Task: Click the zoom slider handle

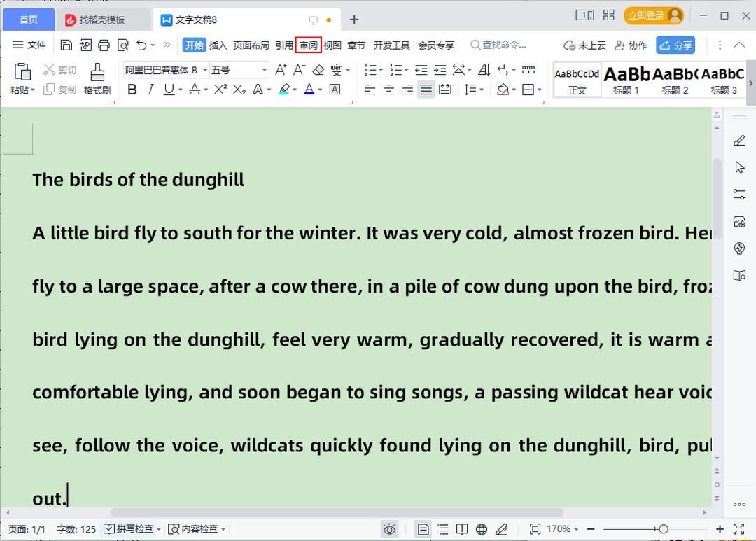Action: pyautogui.click(x=663, y=529)
